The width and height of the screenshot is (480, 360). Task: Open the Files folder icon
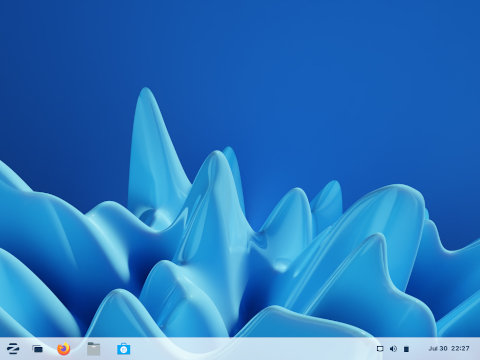[93, 349]
